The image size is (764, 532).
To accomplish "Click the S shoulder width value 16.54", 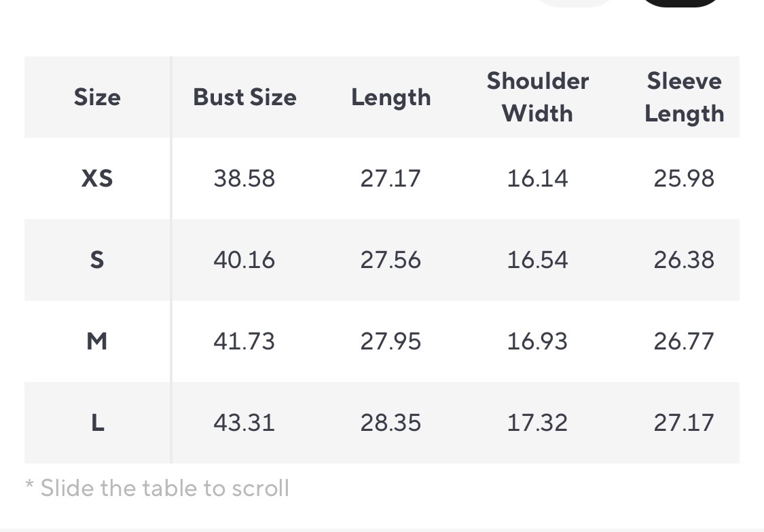I will [537, 260].
